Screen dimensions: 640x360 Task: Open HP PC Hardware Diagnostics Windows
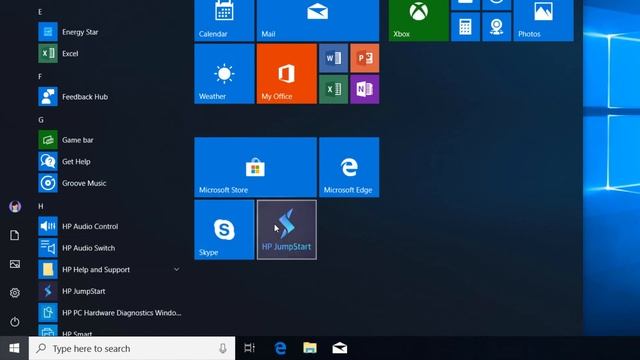[110, 313]
